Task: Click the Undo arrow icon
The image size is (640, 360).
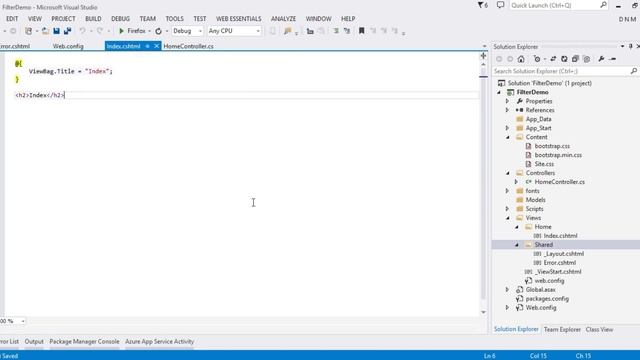Action: click(82, 31)
